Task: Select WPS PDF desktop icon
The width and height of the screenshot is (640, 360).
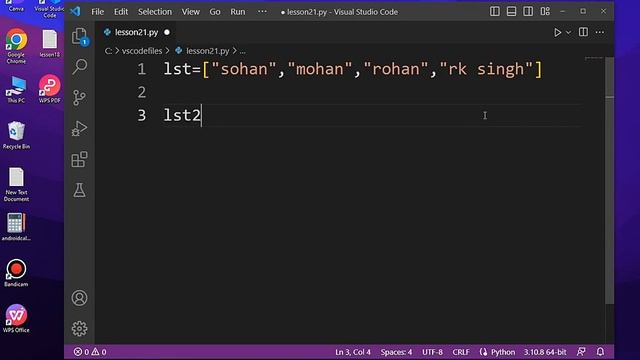Action: coord(50,89)
